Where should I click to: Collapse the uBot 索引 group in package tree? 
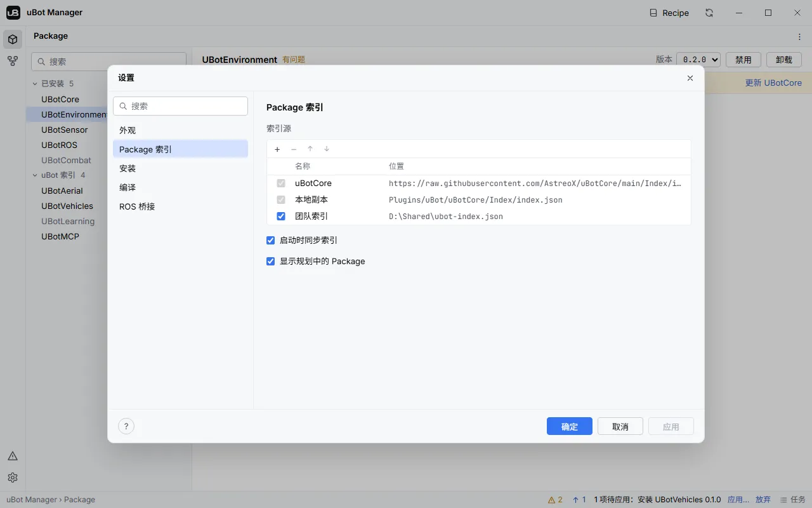tap(36, 175)
